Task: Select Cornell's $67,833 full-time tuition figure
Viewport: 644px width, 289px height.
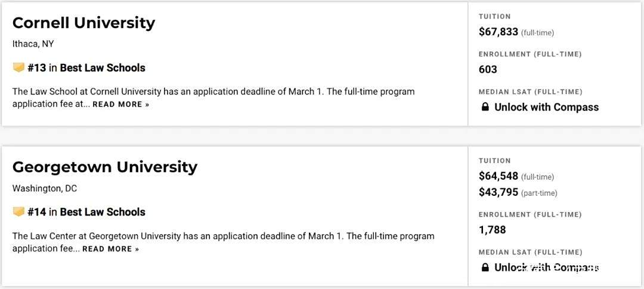Action: [499, 32]
